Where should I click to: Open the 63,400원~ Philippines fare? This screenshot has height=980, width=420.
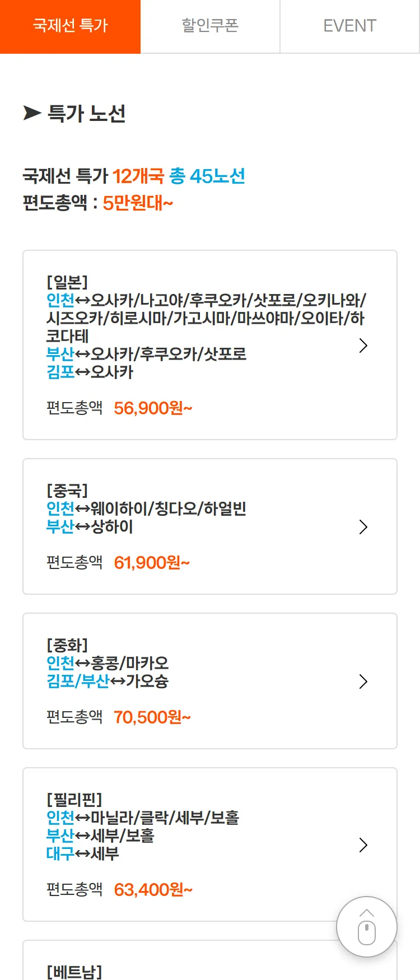point(153,890)
